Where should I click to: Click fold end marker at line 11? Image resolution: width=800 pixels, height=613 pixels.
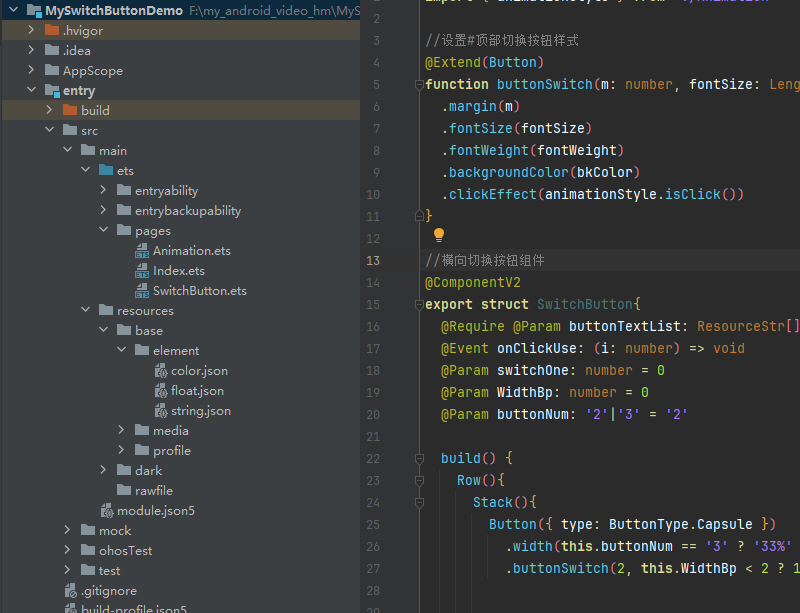tap(419, 216)
